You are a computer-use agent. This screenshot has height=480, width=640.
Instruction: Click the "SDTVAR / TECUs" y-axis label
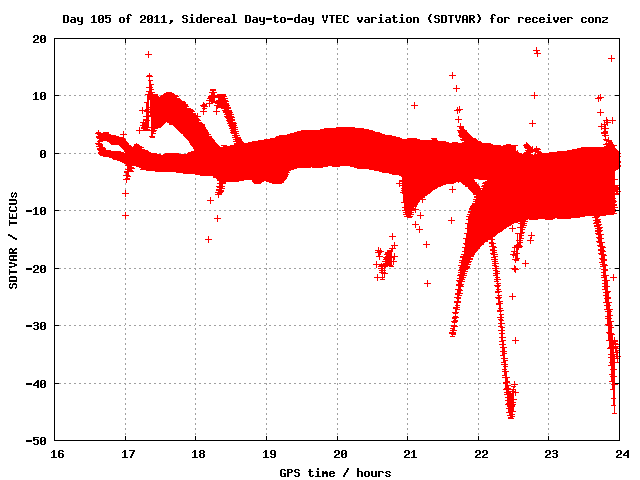coord(14,240)
